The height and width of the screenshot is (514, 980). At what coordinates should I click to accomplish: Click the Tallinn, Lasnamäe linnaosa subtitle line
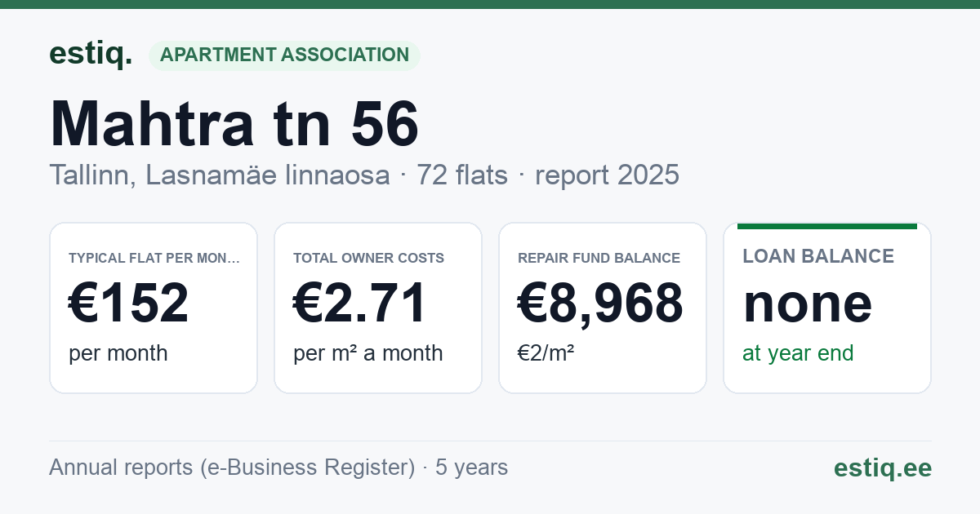pos(364,175)
